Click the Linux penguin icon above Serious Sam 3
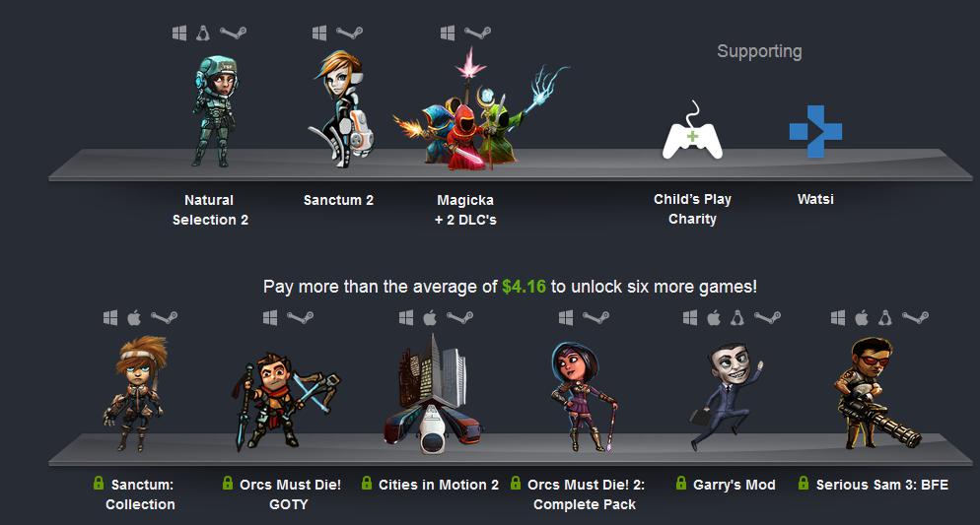Screen dimensions: 980x525 tap(885, 318)
